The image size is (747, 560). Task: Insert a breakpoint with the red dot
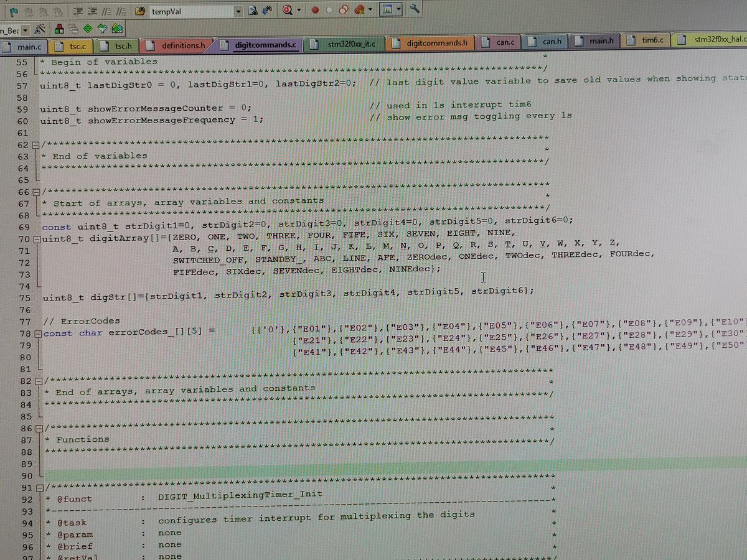coord(315,11)
